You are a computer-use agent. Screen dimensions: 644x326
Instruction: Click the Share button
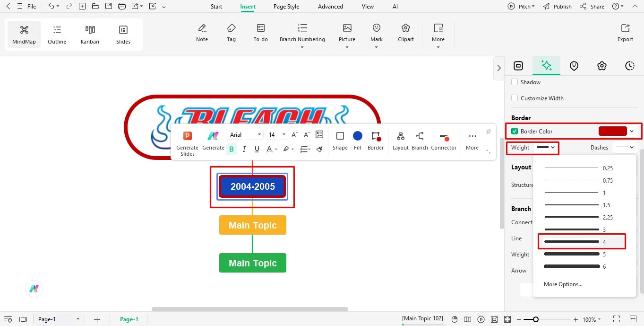(x=592, y=7)
